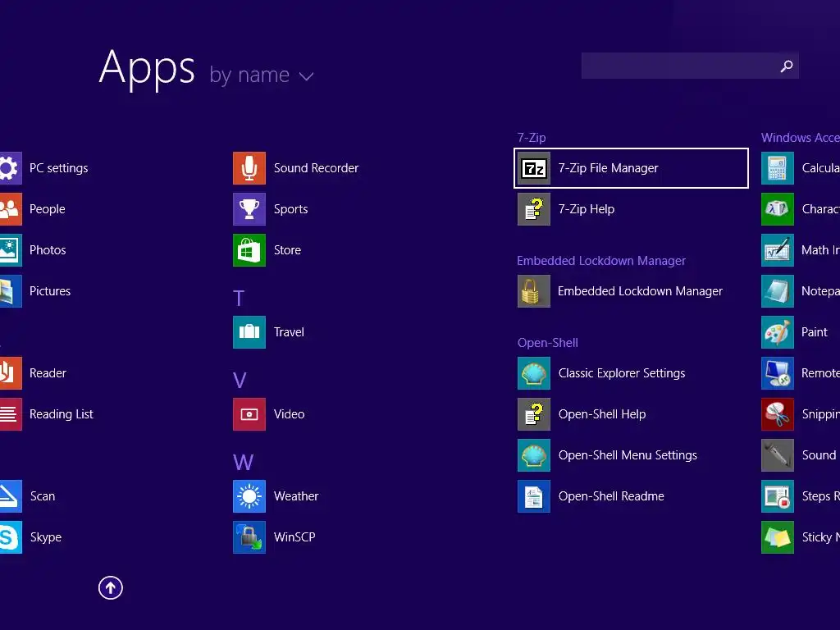Click the 'Reading List' label
Viewport: 840px width, 630px height.
pyautogui.click(x=61, y=414)
